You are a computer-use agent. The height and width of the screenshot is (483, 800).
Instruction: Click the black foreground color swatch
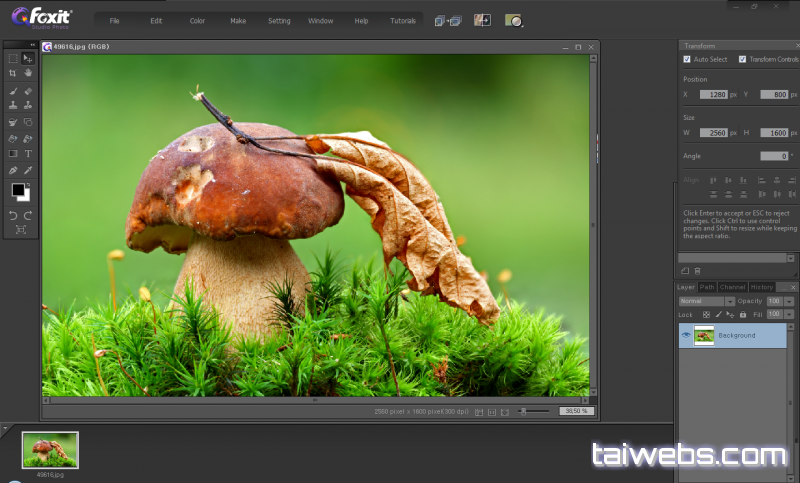coord(17,190)
